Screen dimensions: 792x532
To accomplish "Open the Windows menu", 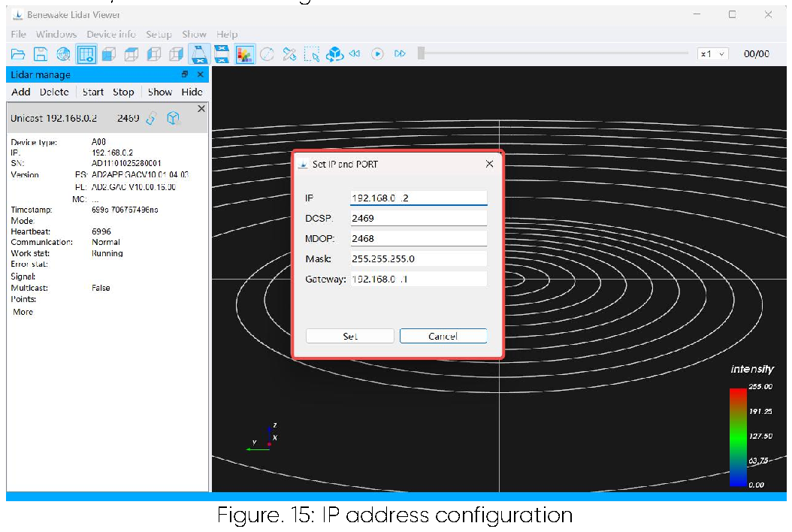I will (x=56, y=35).
